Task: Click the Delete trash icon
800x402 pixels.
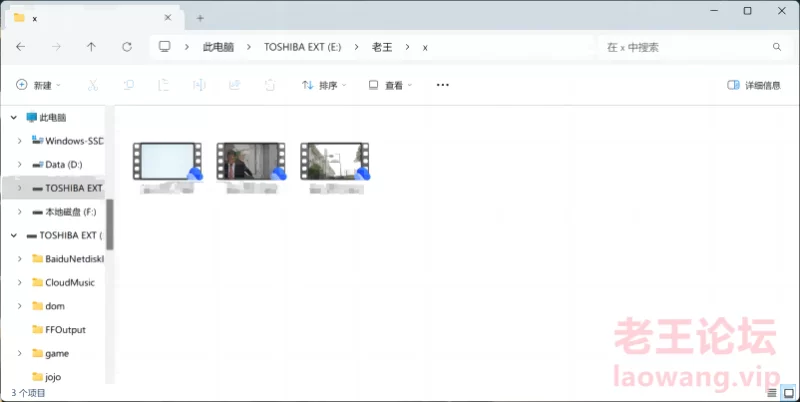Action: coord(269,86)
